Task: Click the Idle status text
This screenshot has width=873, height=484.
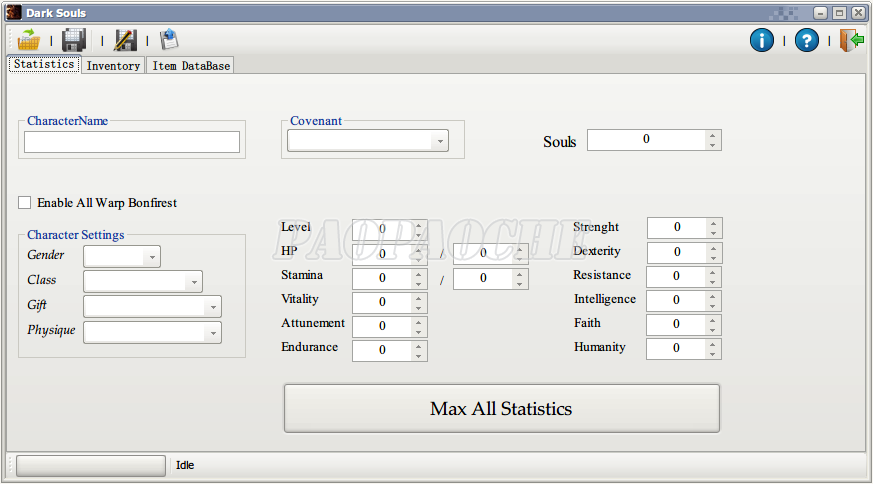Action: (x=185, y=465)
